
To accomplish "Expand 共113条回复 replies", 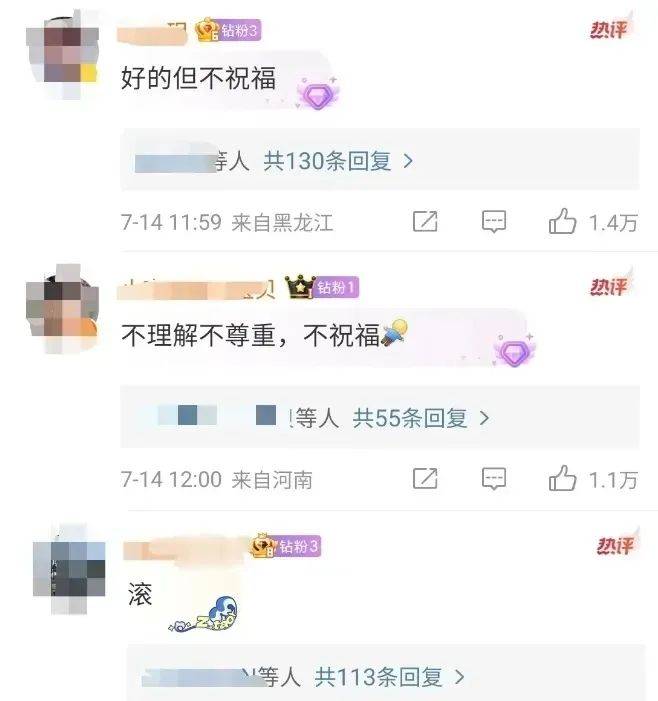I will 389,676.
